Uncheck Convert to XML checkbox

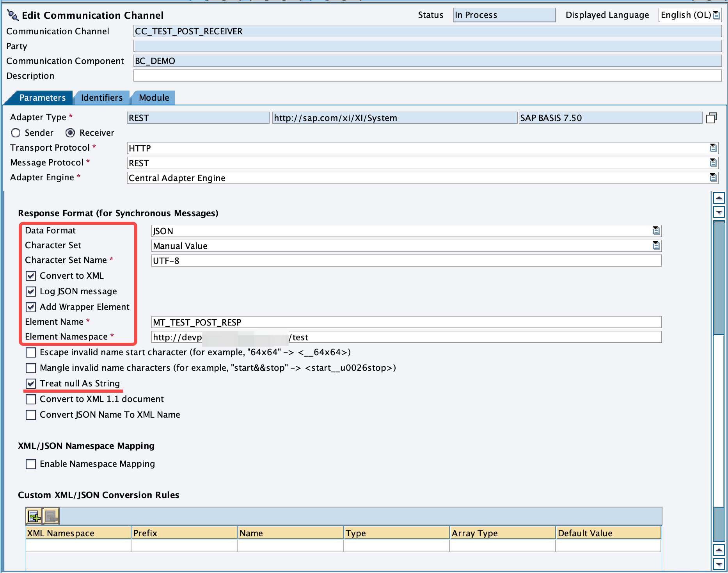pyautogui.click(x=31, y=276)
